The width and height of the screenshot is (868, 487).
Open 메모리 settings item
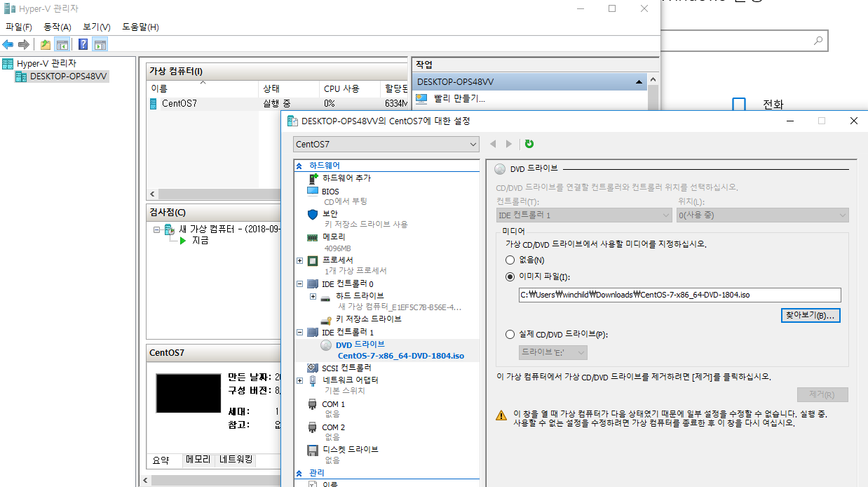tap(333, 237)
